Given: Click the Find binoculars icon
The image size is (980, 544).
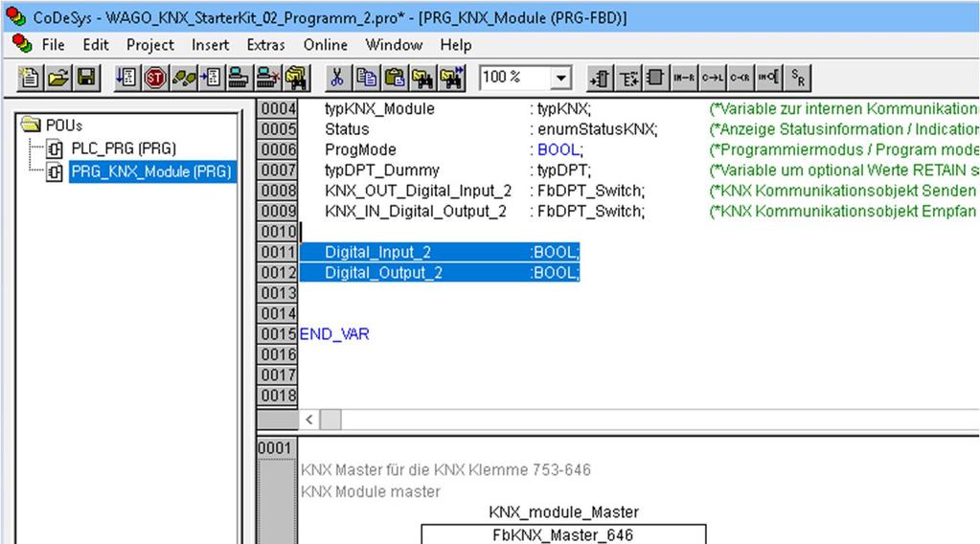Looking at the screenshot, I should coord(423,78).
